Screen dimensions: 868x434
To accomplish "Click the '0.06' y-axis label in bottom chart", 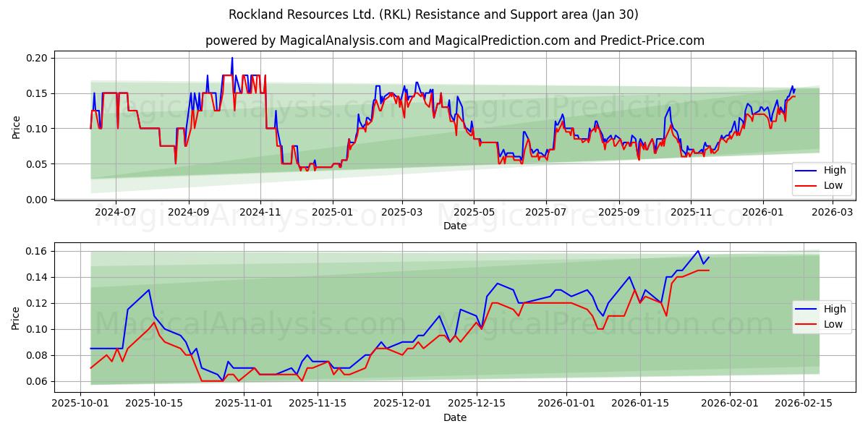I will coord(37,381).
